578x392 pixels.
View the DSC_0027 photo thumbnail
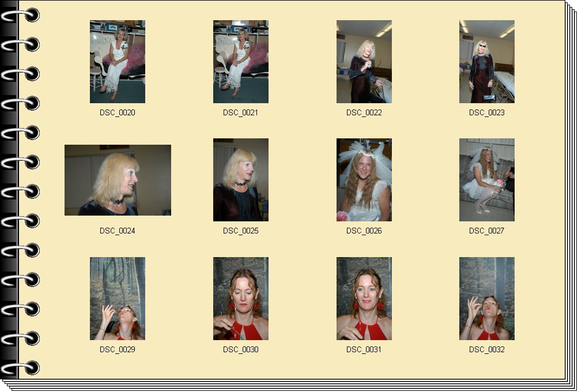pos(487,180)
